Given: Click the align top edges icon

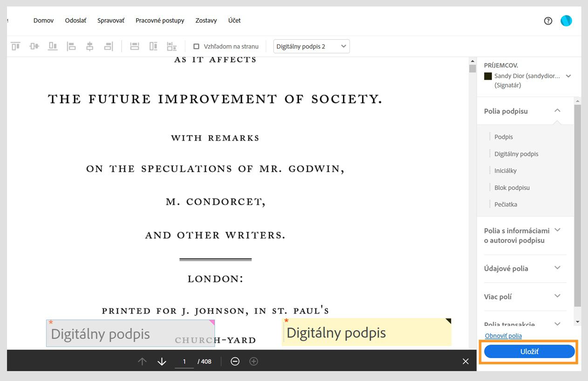Looking at the screenshot, I should tap(16, 46).
